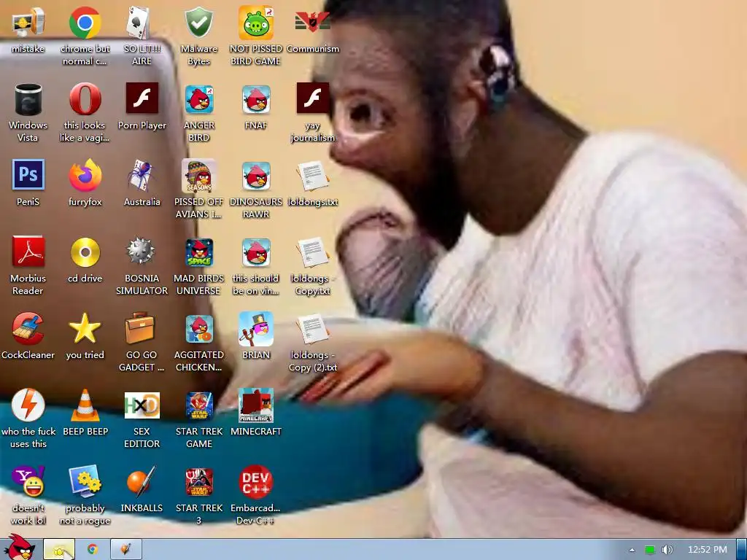
Task: Launch the Malware Bytes shield icon
Action: [198, 23]
